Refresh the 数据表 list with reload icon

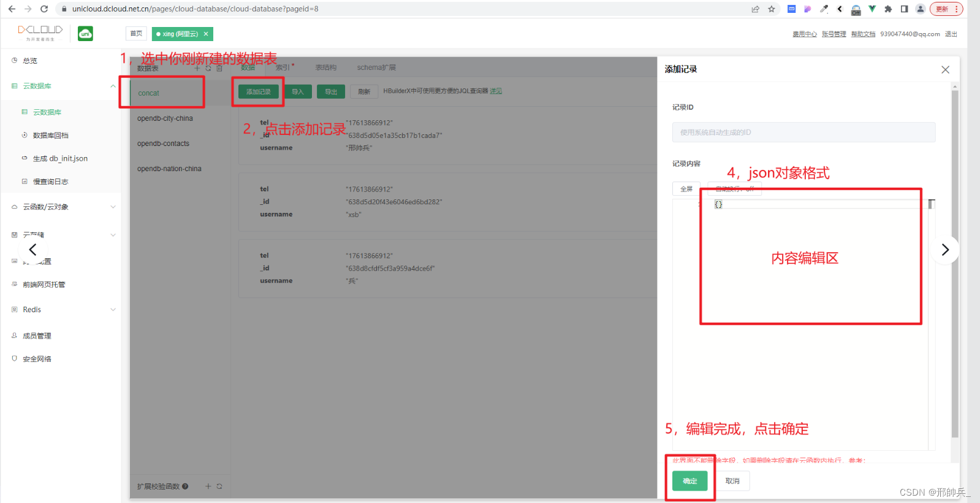click(208, 68)
